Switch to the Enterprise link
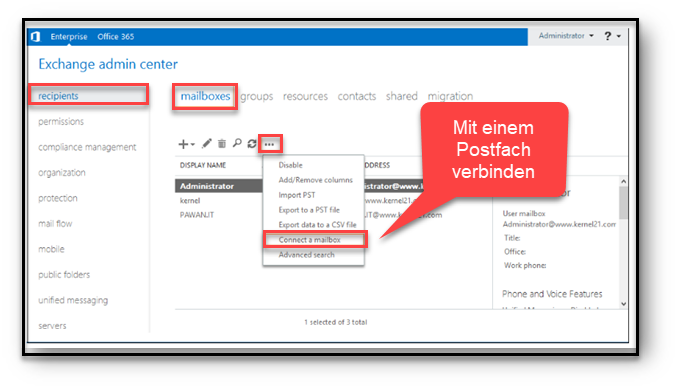The width and height of the screenshot is (678, 389). (x=69, y=37)
